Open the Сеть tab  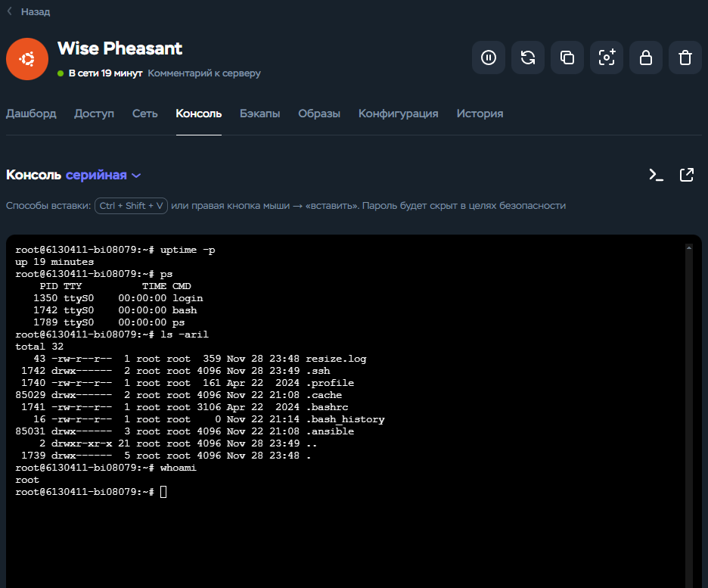coord(144,114)
